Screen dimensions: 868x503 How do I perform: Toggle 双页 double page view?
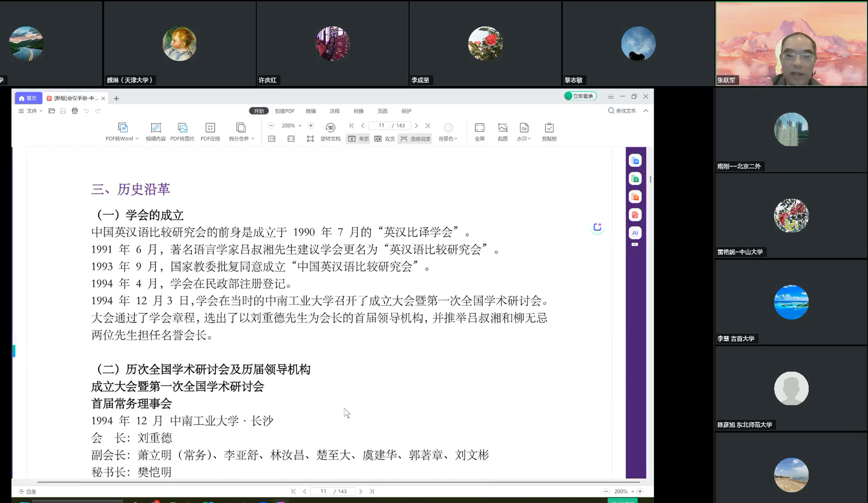coord(384,139)
